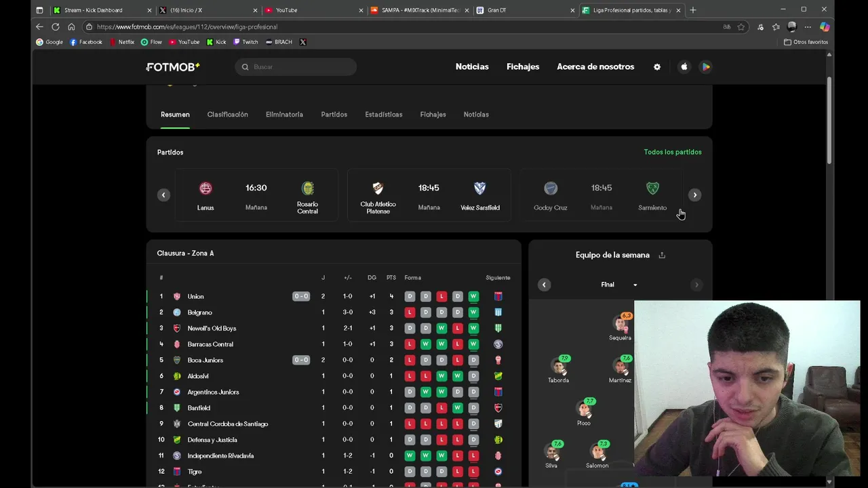Open the browser extensions icon
Viewport: 868px width, 488px height.
point(760,26)
